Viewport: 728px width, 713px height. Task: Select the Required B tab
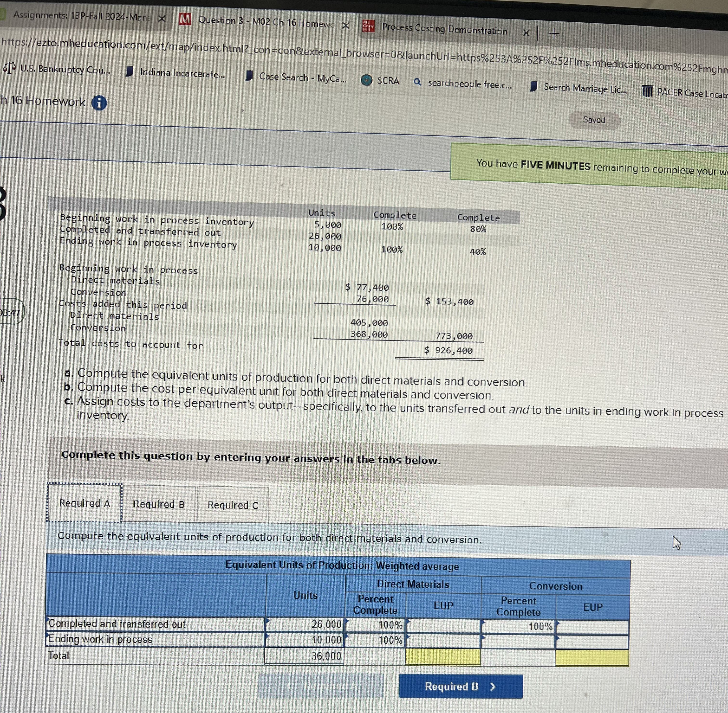pos(159,504)
